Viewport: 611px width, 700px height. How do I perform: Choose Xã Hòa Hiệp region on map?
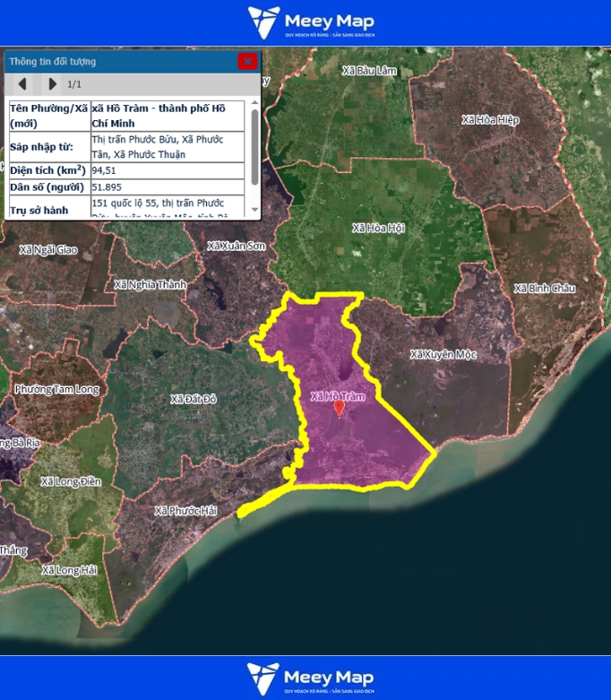[x=489, y=119]
